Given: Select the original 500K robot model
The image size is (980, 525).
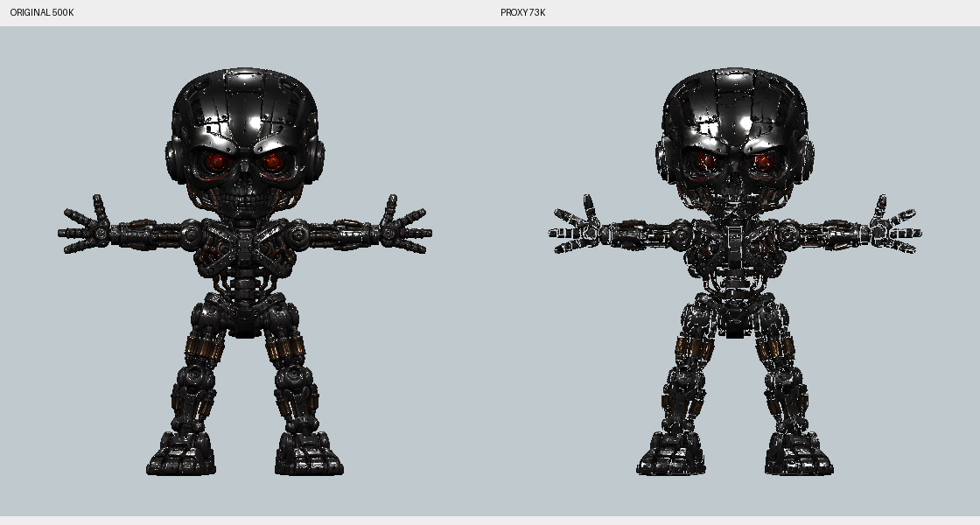Looking at the screenshot, I should tap(245, 272).
